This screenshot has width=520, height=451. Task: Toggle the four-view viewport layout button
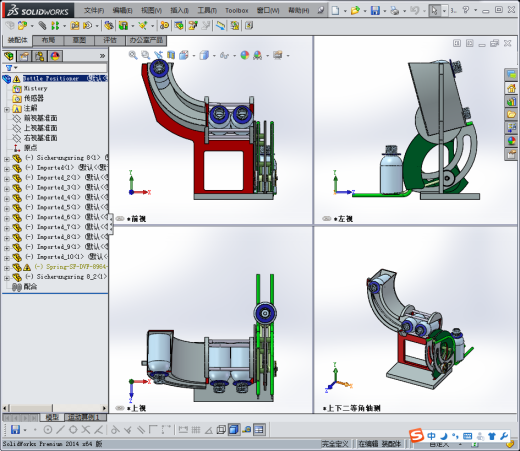click(x=259, y=430)
